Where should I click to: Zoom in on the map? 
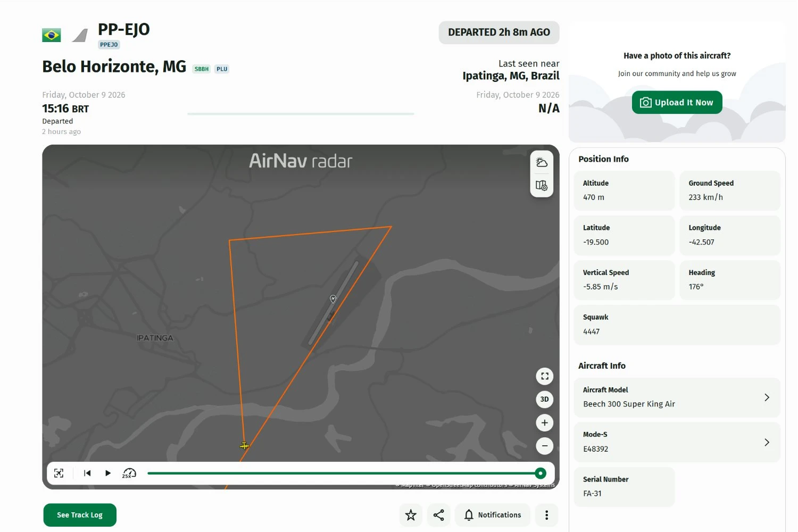click(x=544, y=423)
